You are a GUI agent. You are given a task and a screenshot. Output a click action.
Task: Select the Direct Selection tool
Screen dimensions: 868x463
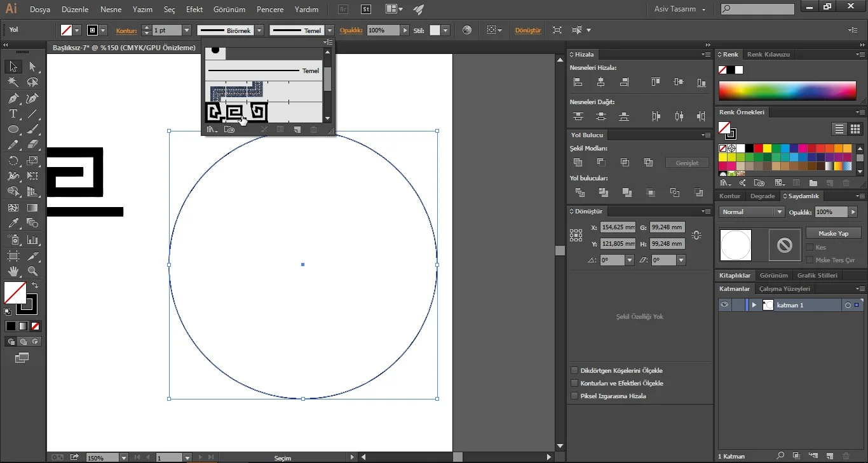pos(32,67)
